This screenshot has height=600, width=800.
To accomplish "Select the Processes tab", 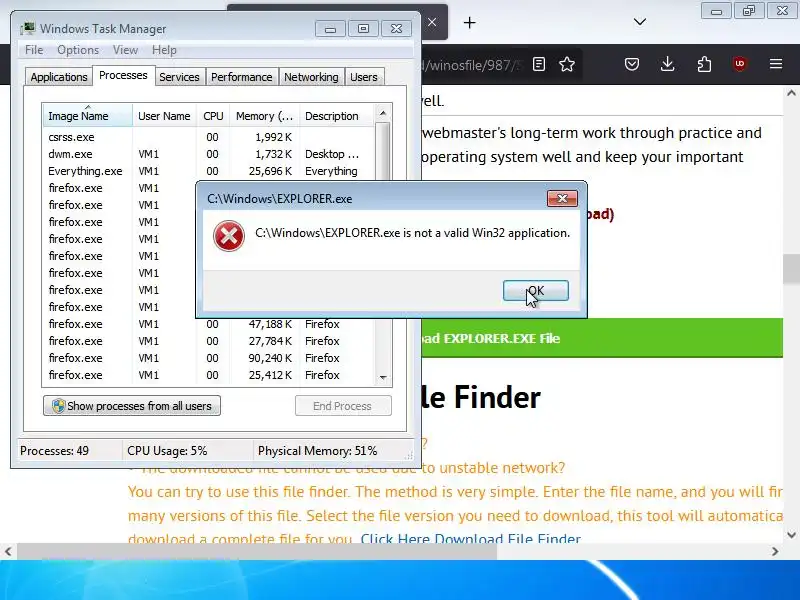I will 123,76.
